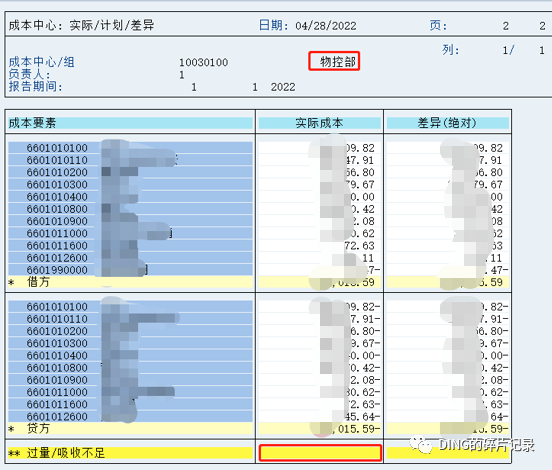
Task: Select cost element 6601010400 in credit section
Action: click(x=57, y=356)
